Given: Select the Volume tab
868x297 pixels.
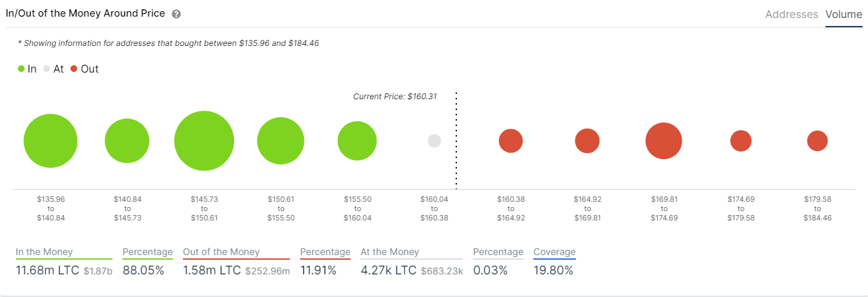Looking at the screenshot, I should click(x=843, y=14).
